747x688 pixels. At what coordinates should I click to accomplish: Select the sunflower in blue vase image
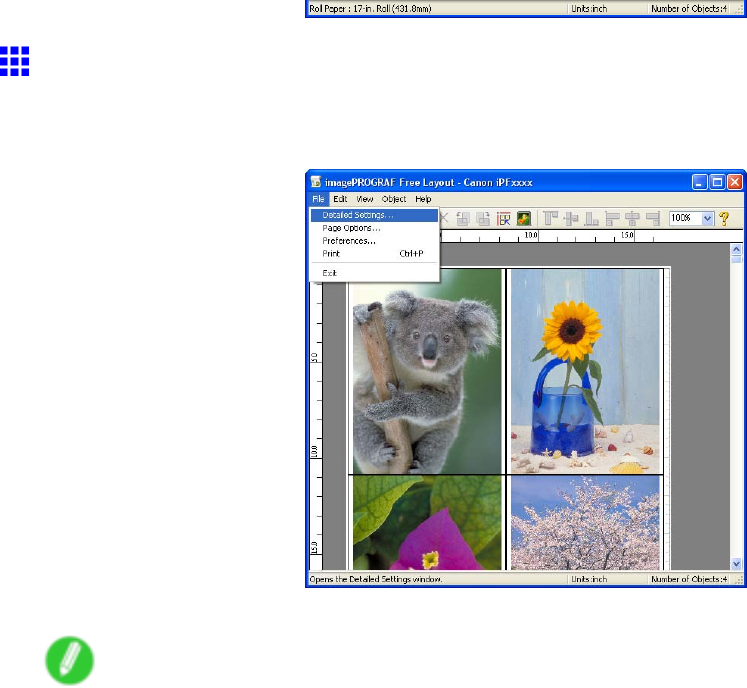pos(585,370)
